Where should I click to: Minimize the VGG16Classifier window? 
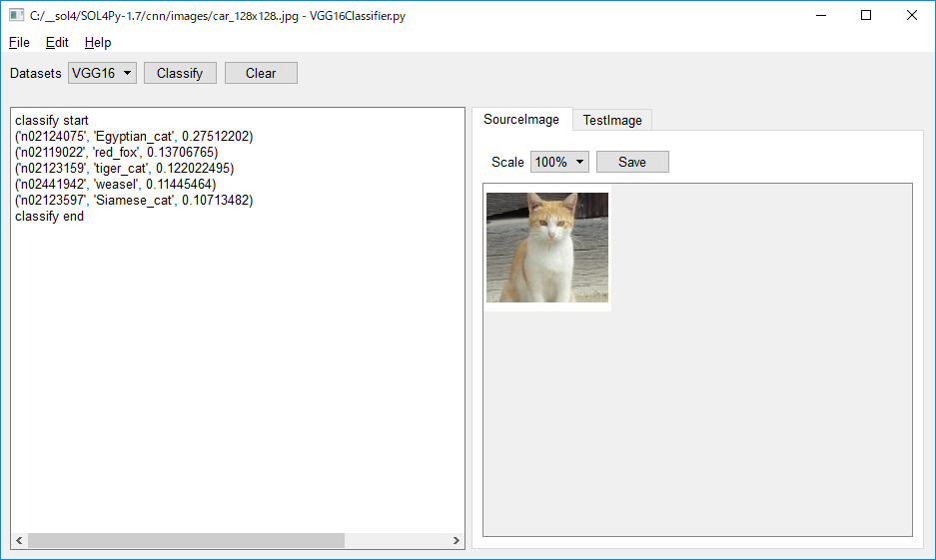click(x=821, y=16)
